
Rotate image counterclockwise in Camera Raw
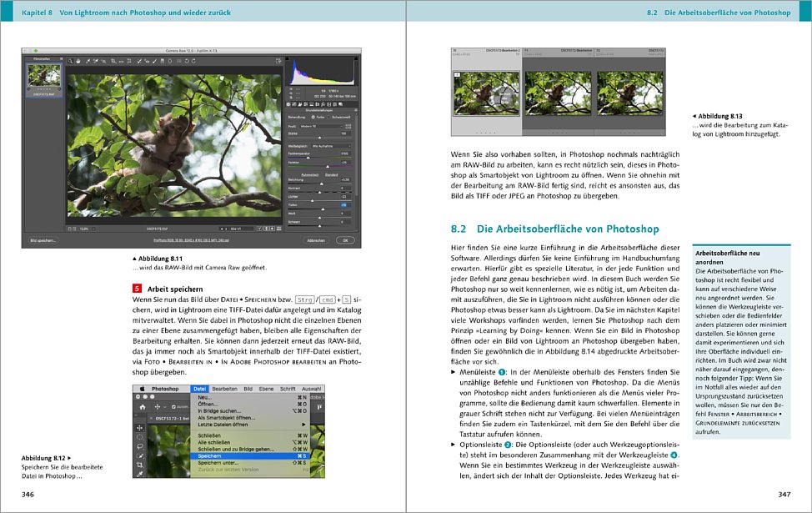(187, 61)
